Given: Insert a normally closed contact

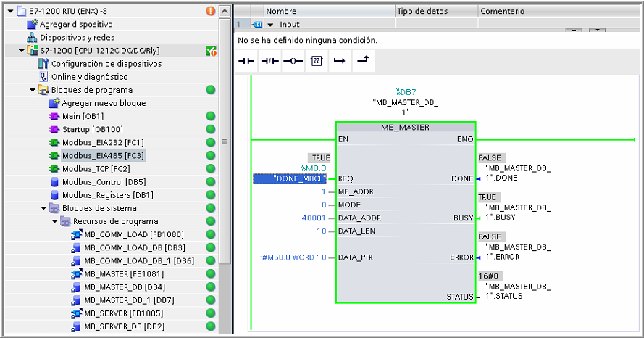Looking at the screenshot, I should pos(269,61).
